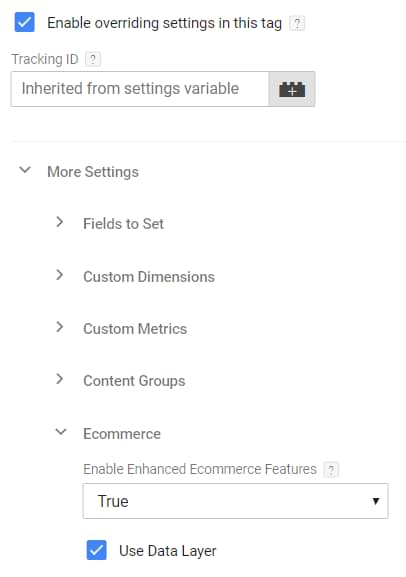Collapse the Ecommerce section chevron
The height and width of the screenshot is (577, 406).
click(x=61, y=432)
